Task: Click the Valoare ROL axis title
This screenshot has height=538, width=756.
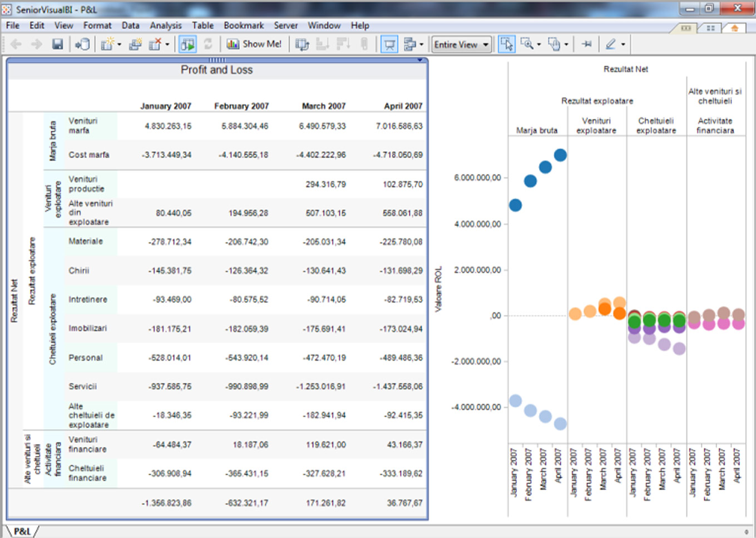Action: pyautogui.click(x=438, y=288)
